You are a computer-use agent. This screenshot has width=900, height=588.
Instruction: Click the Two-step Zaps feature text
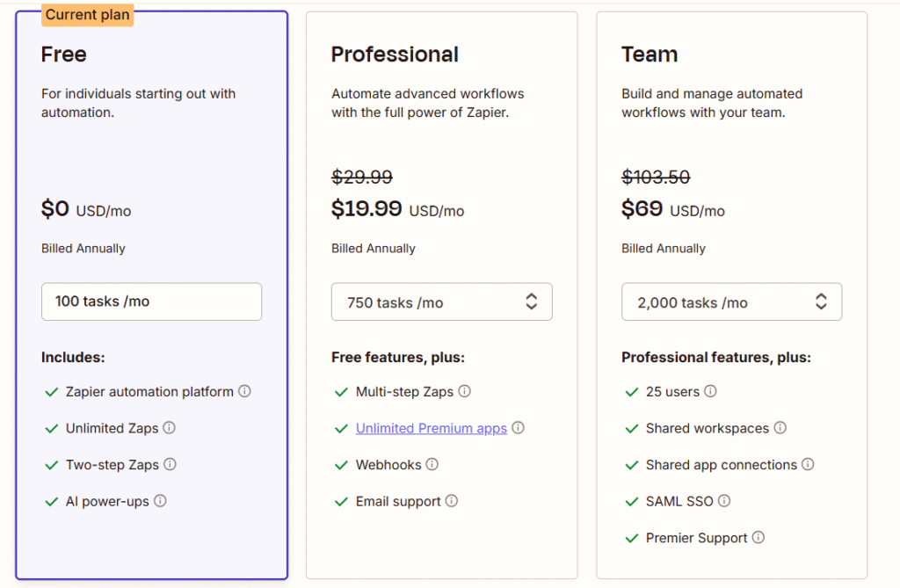[112, 465]
